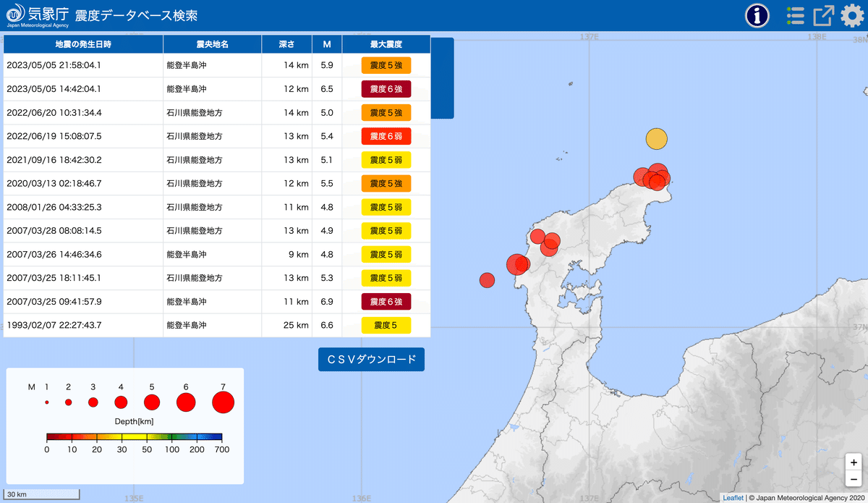Zoom out using the map minus control
This screenshot has width=868, height=503.
click(853, 478)
